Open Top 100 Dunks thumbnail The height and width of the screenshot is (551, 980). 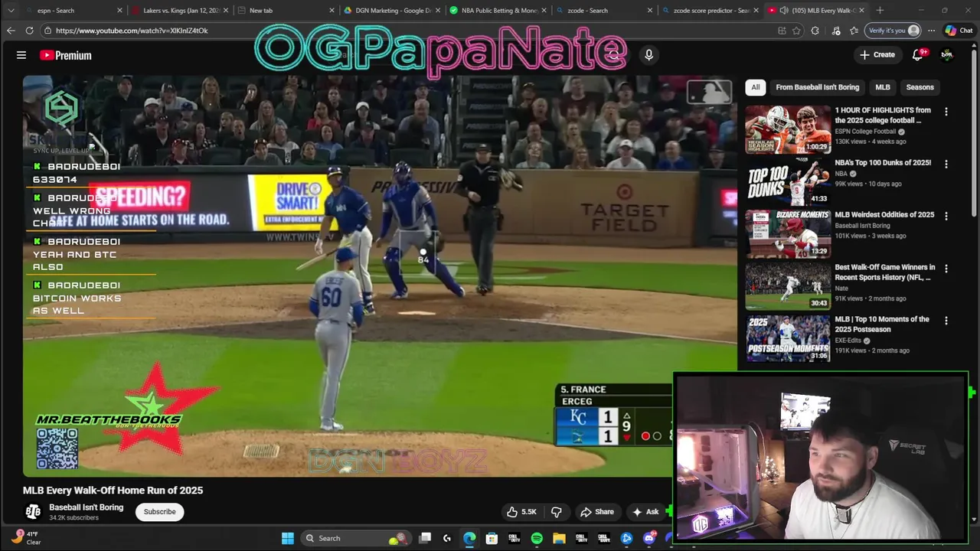click(x=788, y=181)
